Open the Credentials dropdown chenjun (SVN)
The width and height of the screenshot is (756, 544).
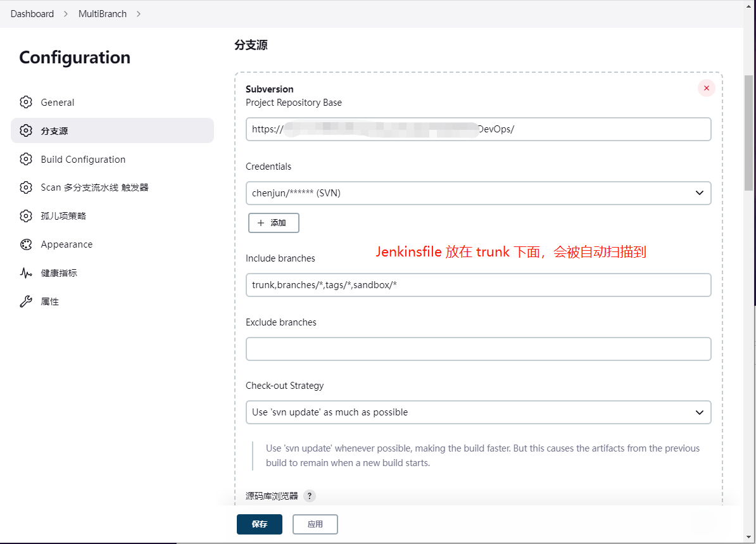tap(478, 193)
